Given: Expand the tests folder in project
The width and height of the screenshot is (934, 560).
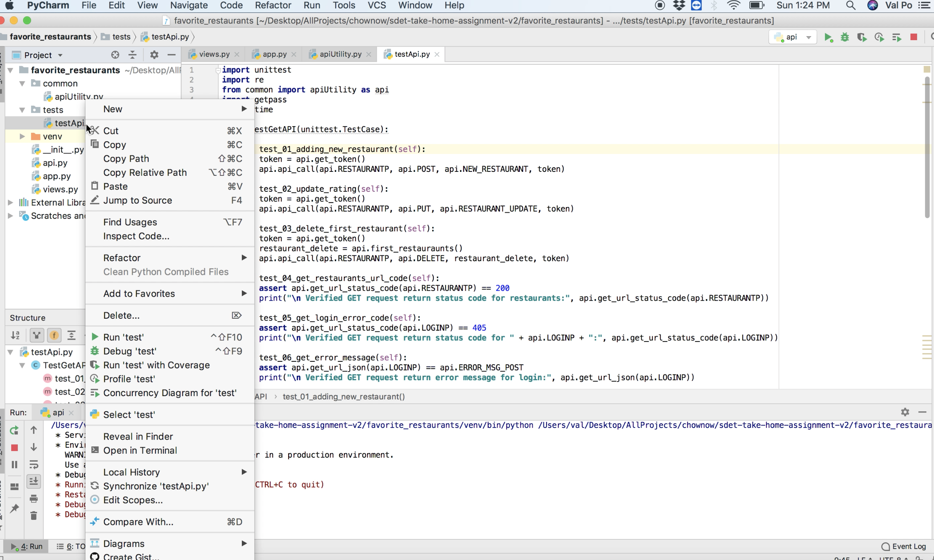Looking at the screenshot, I should [22, 109].
